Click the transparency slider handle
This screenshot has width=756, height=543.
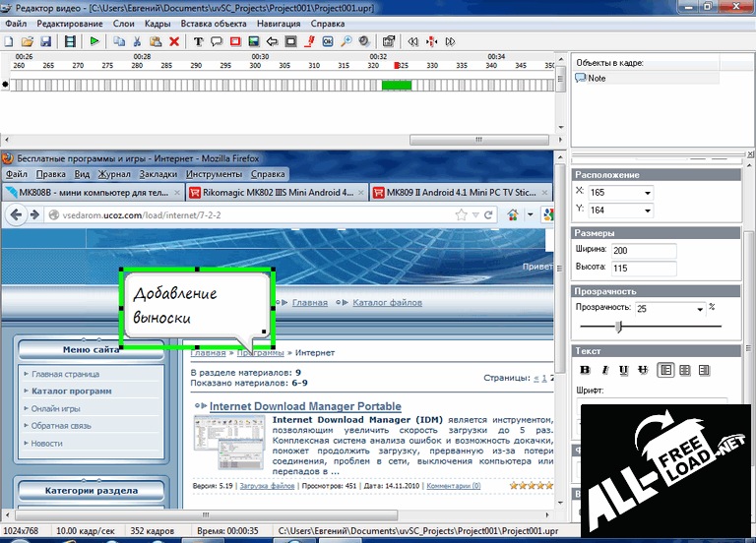[618, 328]
